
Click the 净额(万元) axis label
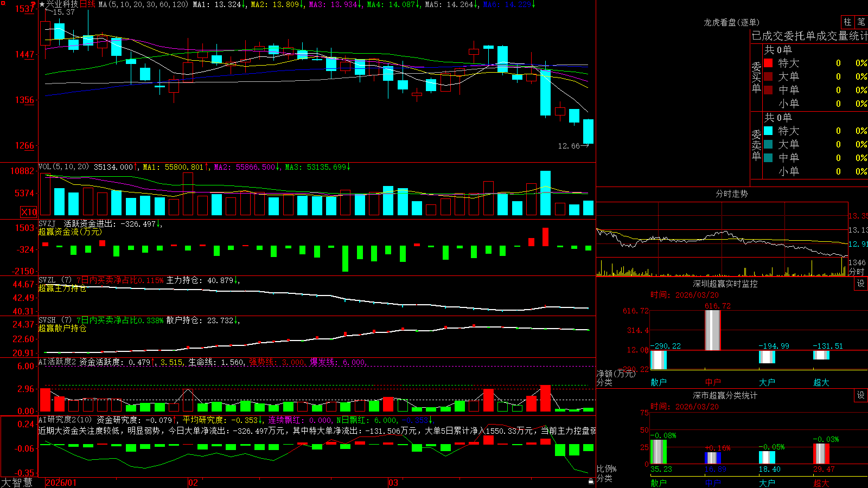[616, 374]
